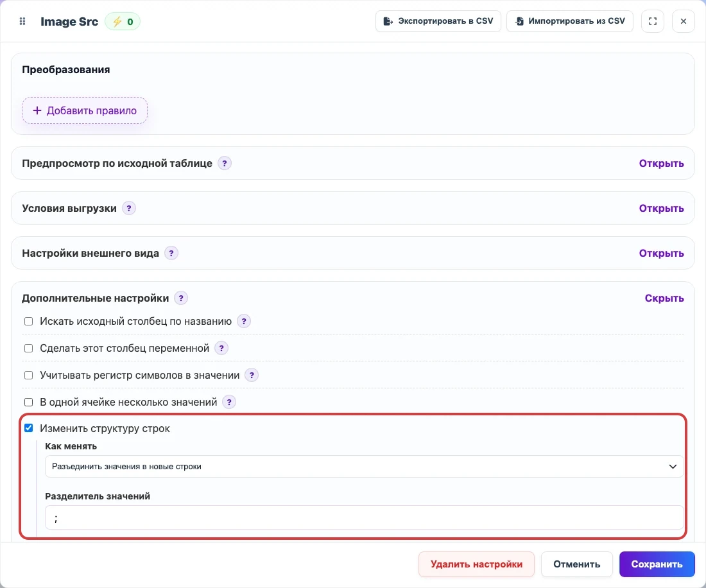Uncheck Изменить структуру строк
This screenshot has height=588, width=706.
[x=28, y=428]
